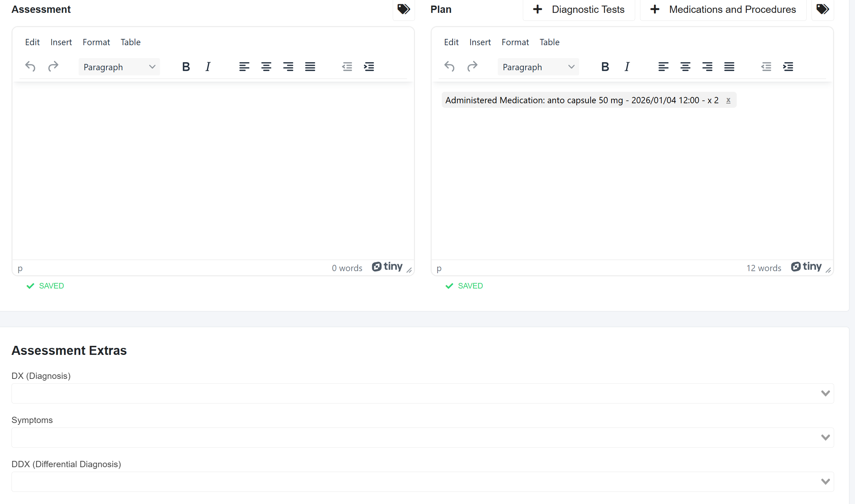
Task: Click the tag icon next to Assessment heading
Action: point(403,9)
